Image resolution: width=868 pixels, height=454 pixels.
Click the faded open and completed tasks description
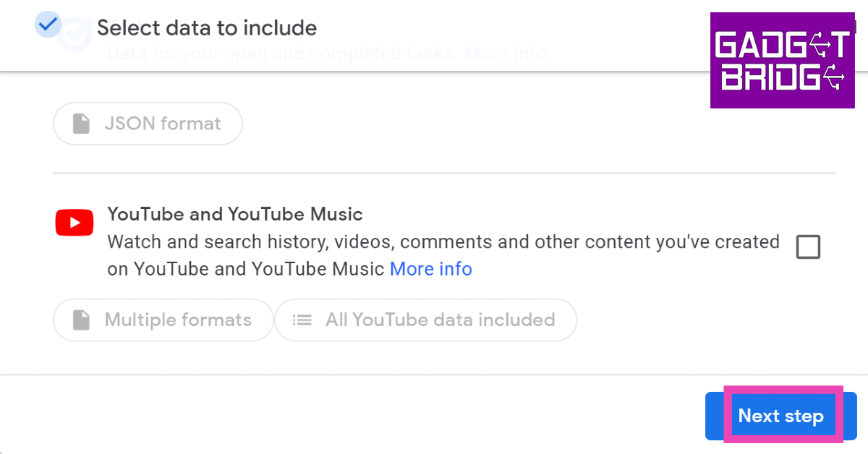pyautogui.click(x=282, y=55)
